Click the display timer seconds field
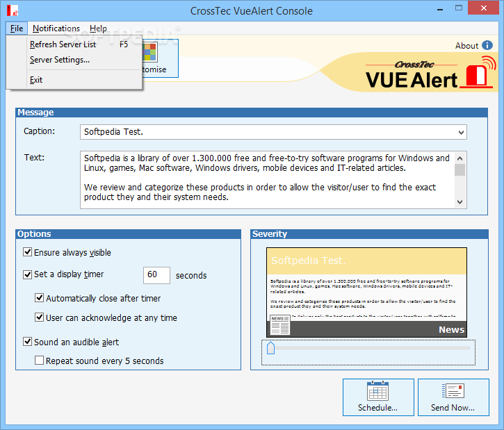This screenshot has height=430, width=504. coord(156,275)
